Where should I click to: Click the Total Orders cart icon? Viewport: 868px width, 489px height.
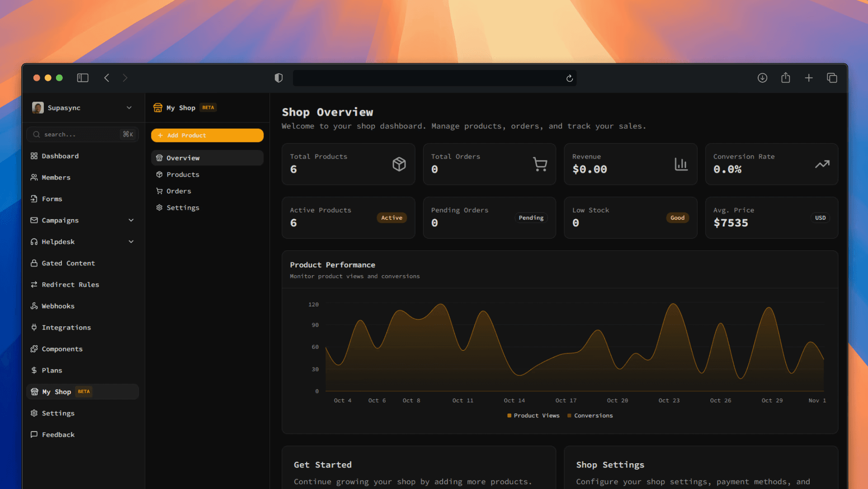tap(540, 164)
